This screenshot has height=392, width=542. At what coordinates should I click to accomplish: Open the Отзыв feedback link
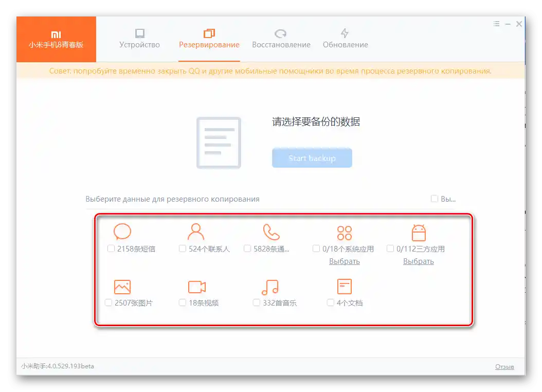tap(504, 366)
